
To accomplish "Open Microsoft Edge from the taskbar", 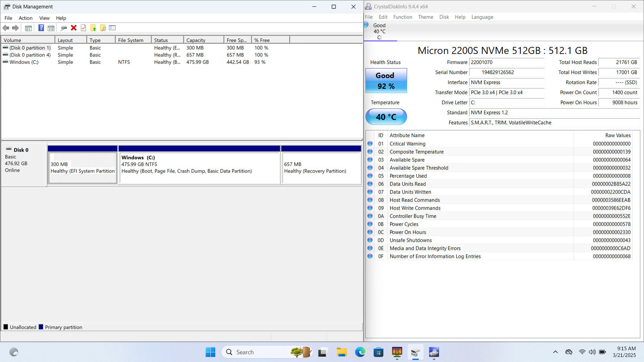I will (x=360, y=352).
